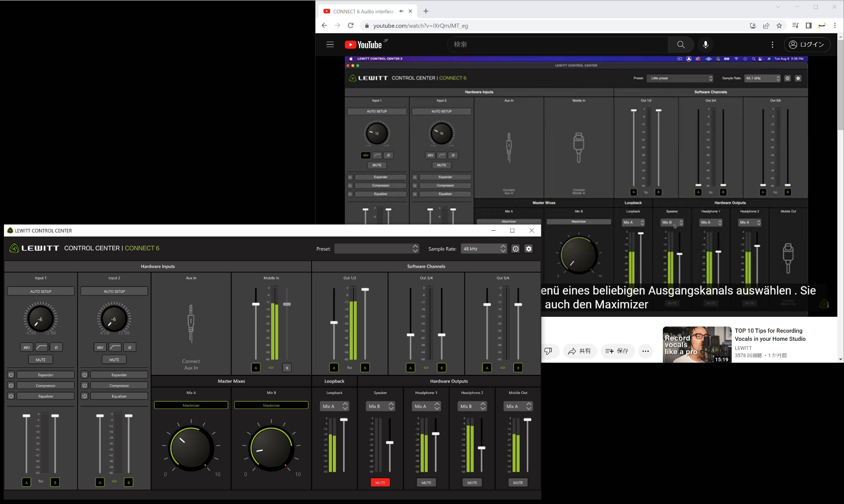Click Mobile In fader link icon
Screen dimensions: 844x504
[x=271, y=368]
